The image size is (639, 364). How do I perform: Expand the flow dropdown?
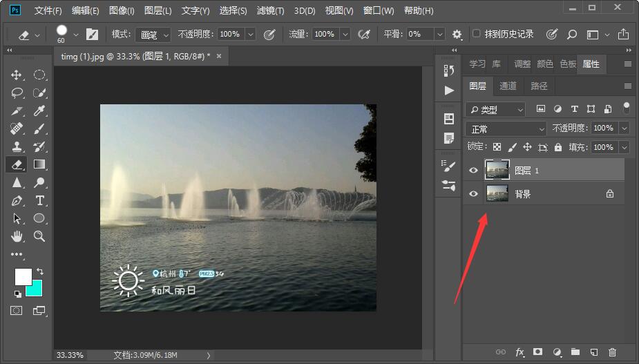pos(345,35)
